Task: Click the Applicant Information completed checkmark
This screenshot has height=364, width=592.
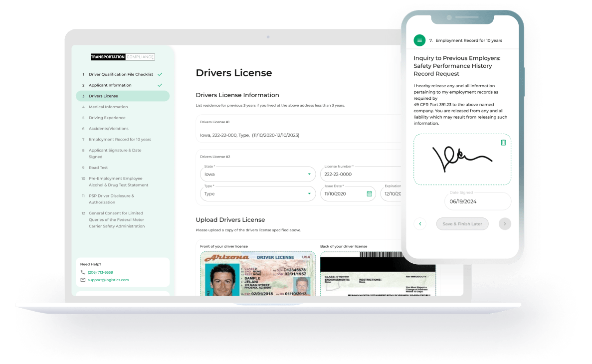Action: click(x=160, y=85)
